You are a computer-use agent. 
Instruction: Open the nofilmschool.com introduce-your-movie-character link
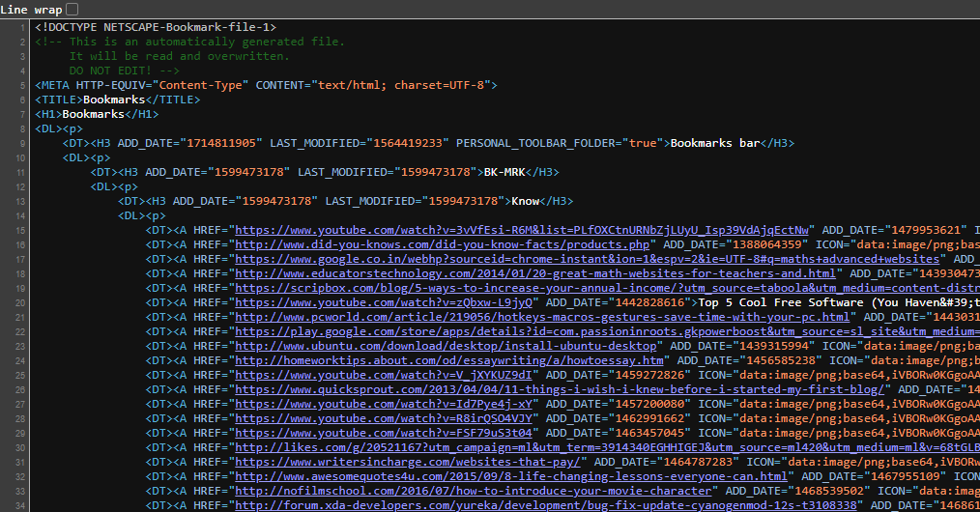(x=474, y=491)
